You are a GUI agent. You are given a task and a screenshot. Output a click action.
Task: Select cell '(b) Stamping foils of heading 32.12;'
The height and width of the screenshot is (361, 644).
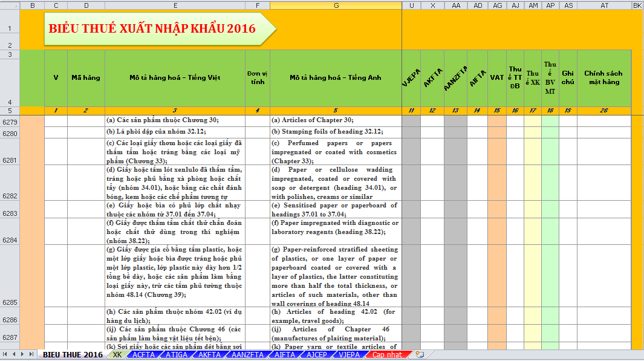coord(336,132)
